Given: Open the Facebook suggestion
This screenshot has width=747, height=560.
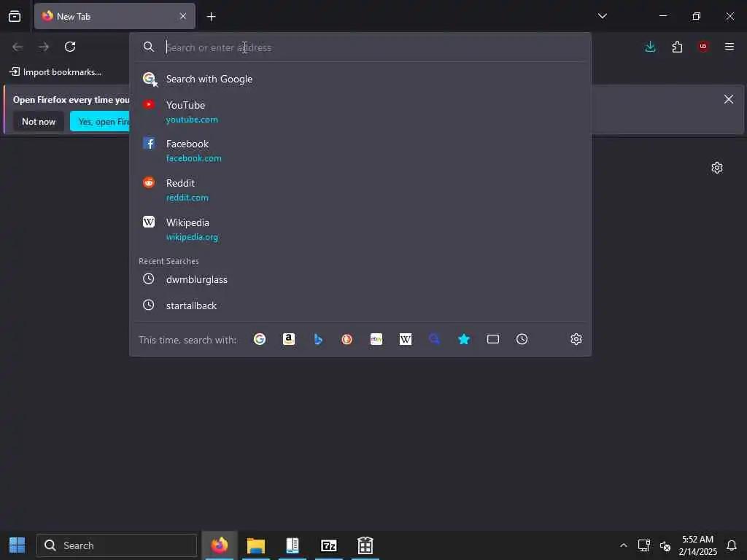Looking at the screenshot, I should [x=360, y=150].
